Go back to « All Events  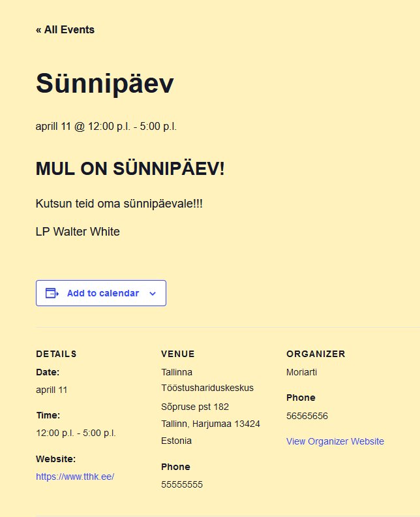pyautogui.click(x=65, y=29)
